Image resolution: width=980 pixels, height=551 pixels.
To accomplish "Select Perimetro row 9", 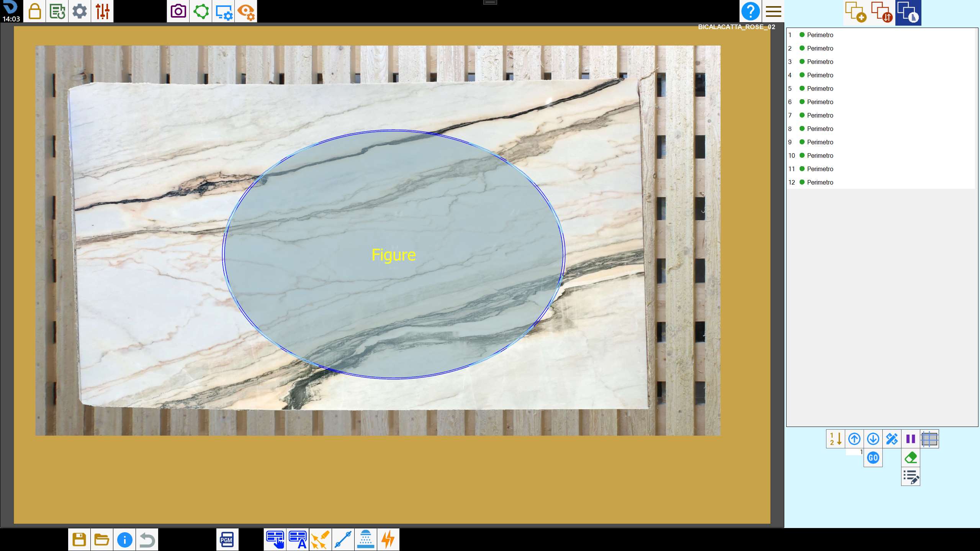I will (x=880, y=142).
